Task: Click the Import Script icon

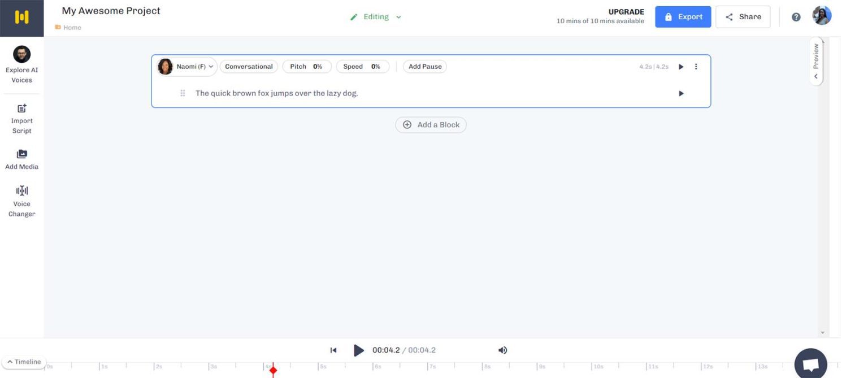Action: [x=21, y=108]
